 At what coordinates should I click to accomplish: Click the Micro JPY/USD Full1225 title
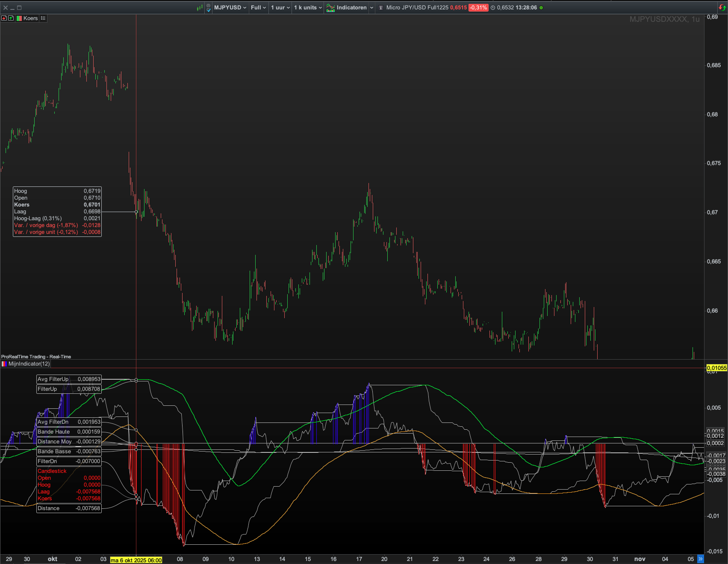coord(417,8)
